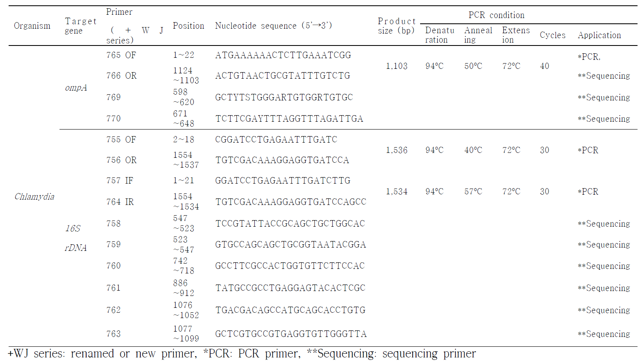Select primer 764 IR

point(120,202)
